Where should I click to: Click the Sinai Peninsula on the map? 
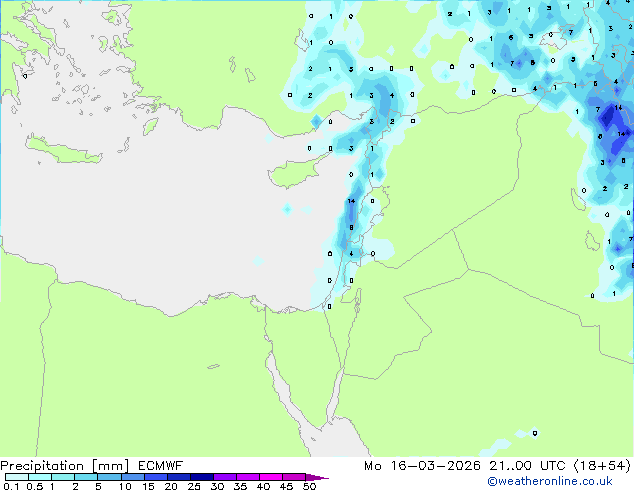[306, 364]
